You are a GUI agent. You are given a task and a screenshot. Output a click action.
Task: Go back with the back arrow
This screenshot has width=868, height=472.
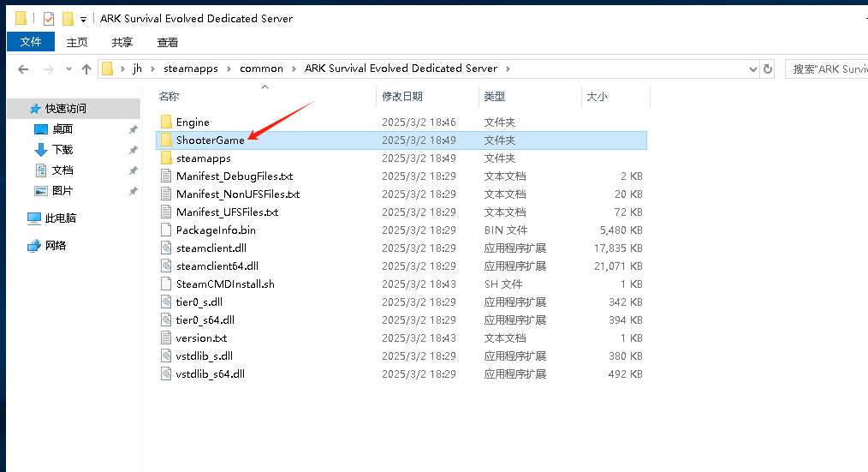point(23,69)
